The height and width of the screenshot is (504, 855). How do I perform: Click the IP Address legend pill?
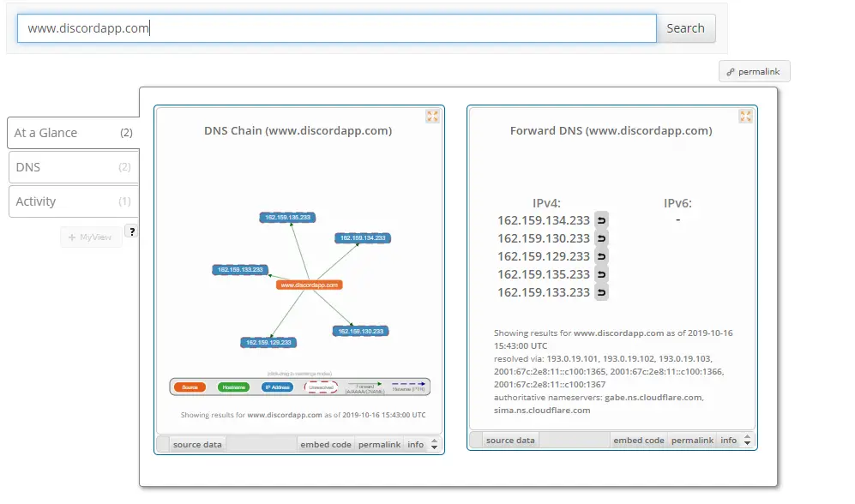pyautogui.click(x=277, y=387)
